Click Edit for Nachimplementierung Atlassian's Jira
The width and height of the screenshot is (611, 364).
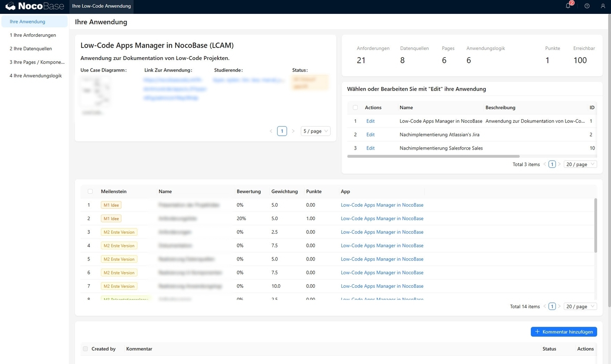pyautogui.click(x=370, y=135)
